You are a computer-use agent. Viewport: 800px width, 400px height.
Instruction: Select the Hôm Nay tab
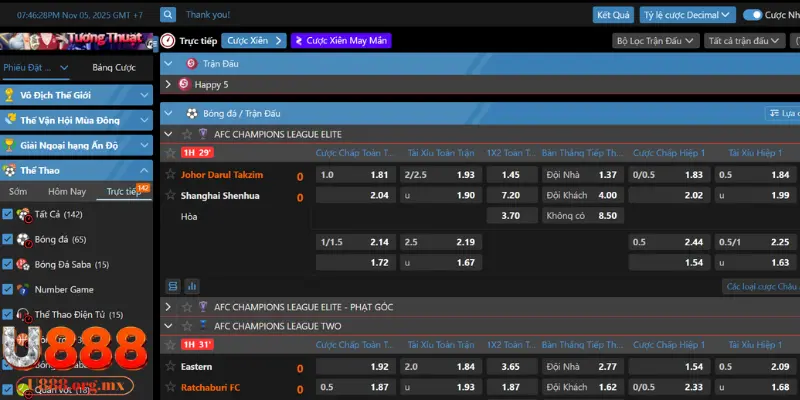pyautogui.click(x=67, y=191)
